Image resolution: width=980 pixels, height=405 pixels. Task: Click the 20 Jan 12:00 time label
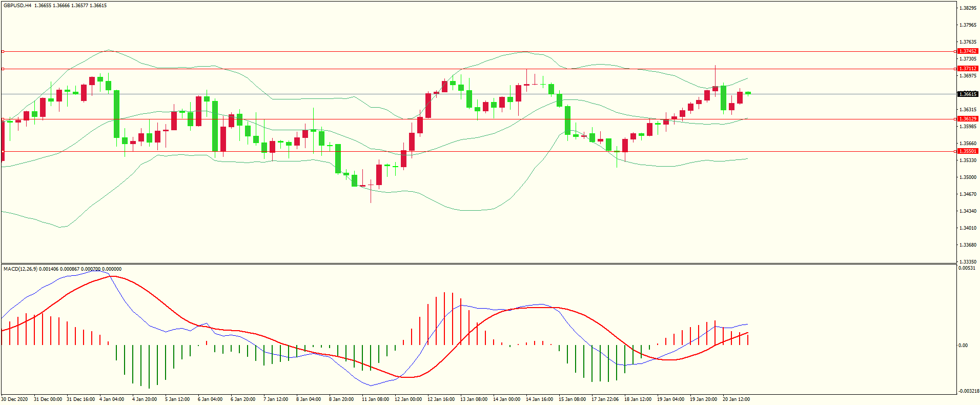737,399
